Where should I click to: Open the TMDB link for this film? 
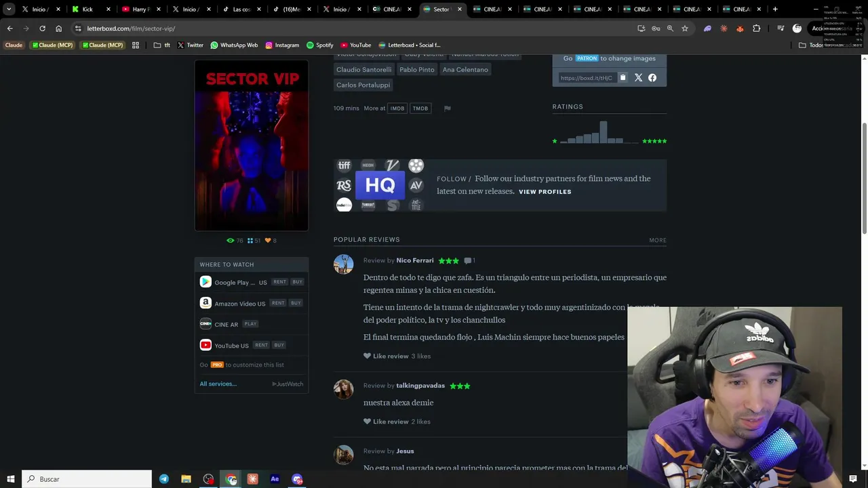pyautogui.click(x=420, y=108)
